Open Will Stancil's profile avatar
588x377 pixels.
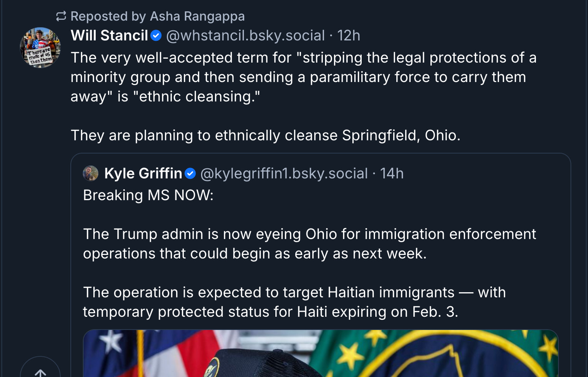(x=40, y=47)
